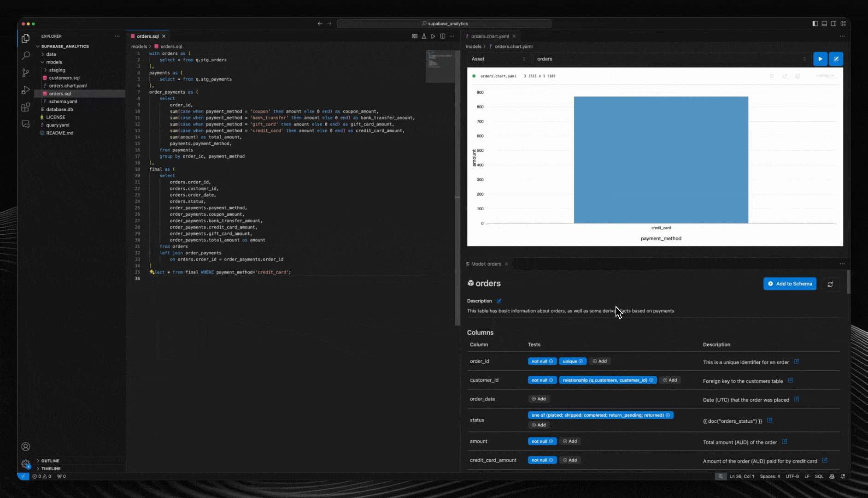Select the Run and Debug icon
Viewport: 868px width, 498px height.
coord(25,90)
